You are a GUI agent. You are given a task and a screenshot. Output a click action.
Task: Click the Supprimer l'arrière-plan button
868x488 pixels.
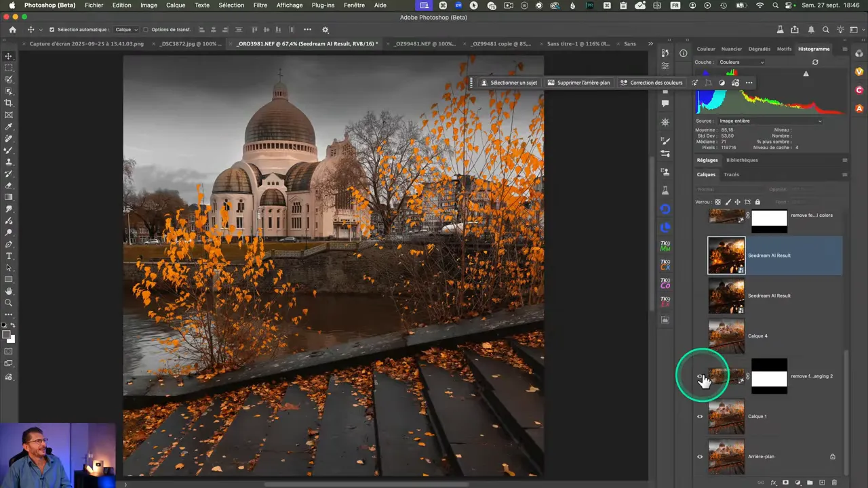point(578,83)
